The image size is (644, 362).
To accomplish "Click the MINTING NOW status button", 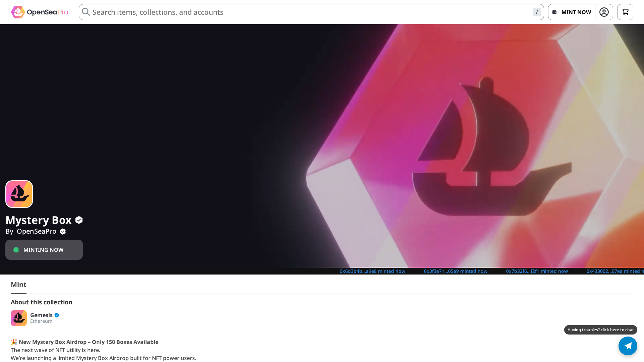I will click(44, 250).
